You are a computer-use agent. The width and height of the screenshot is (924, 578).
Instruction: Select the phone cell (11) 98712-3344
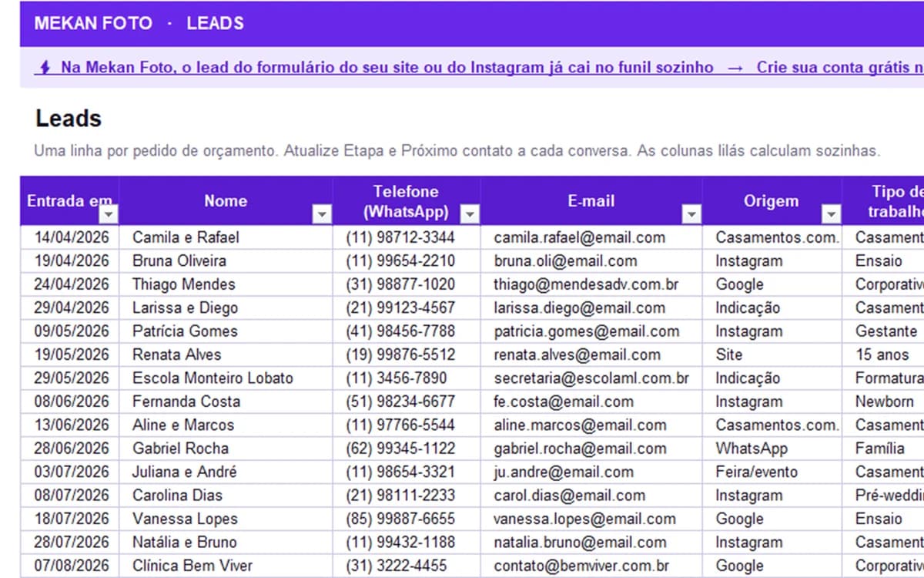407,237
